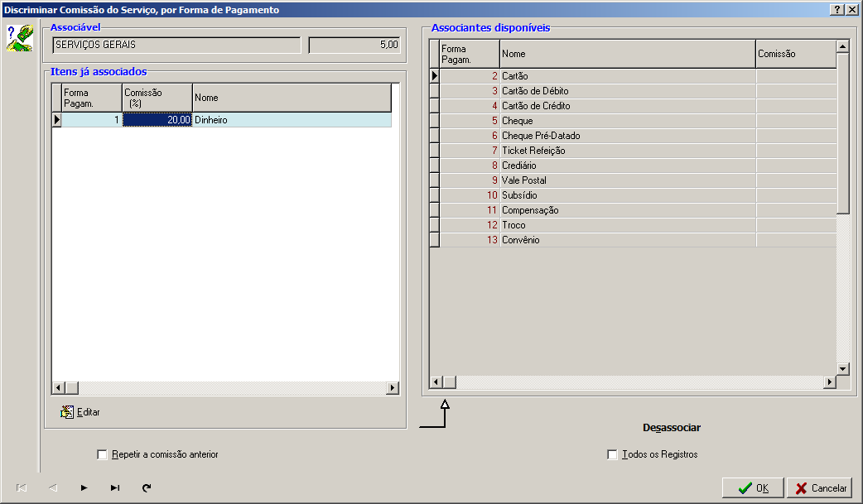Click the 20,00 commission cell for Dinheiro
This screenshot has height=504, width=863.
tap(157, 120)
